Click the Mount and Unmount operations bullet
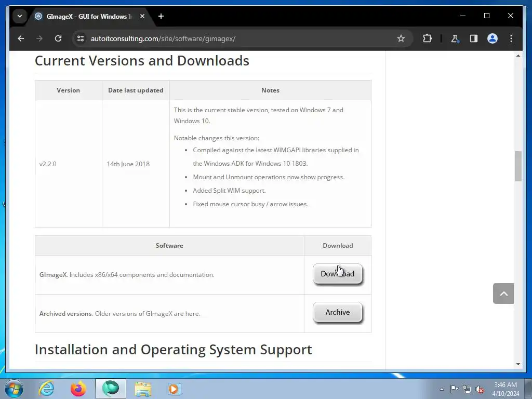Screen dimensions: 532x399 (x=269, y=177)
